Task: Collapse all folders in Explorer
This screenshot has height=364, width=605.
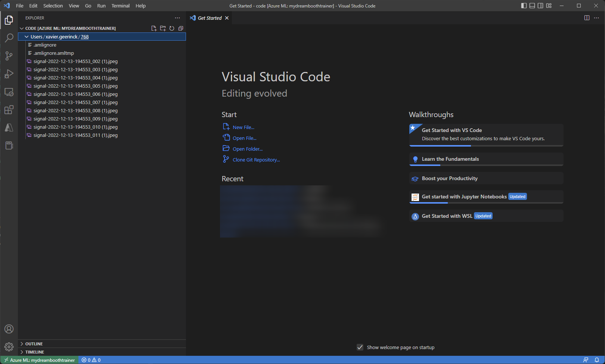Action: coord(181,28)
